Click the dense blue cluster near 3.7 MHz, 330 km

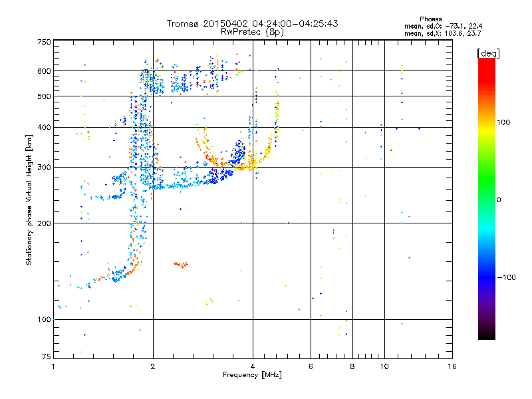tap(239, 153)
